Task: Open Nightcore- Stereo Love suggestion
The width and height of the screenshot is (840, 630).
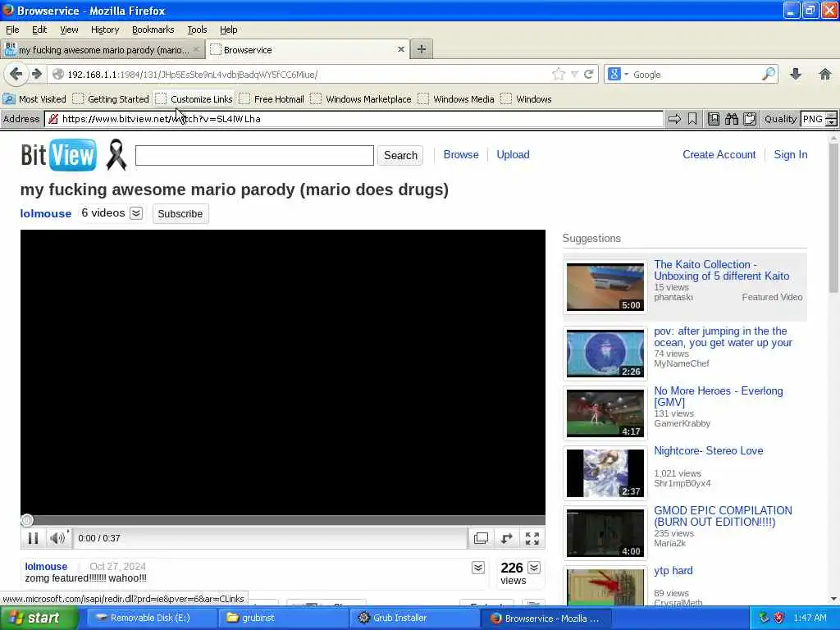Action: [x=708, y=450]
